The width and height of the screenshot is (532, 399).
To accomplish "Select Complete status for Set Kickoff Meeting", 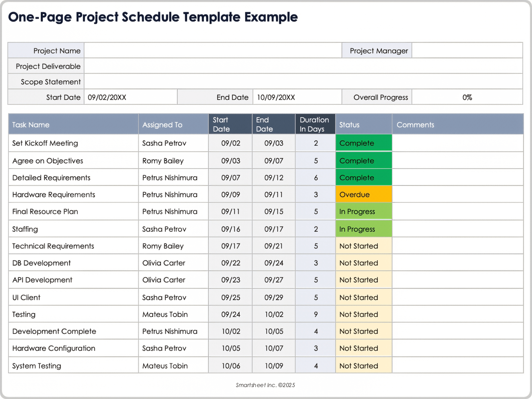I will [x=364, y=143].
